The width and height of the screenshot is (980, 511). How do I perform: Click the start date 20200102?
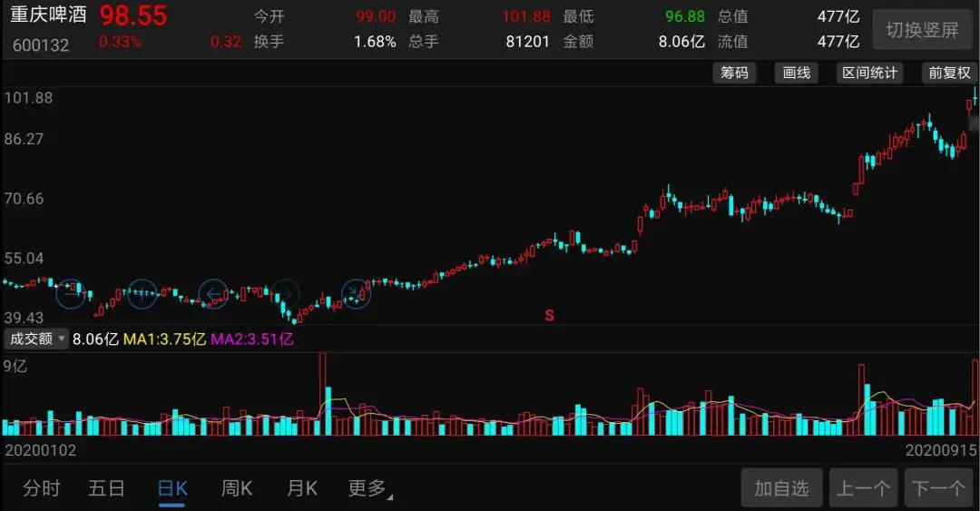click(41, 450)
